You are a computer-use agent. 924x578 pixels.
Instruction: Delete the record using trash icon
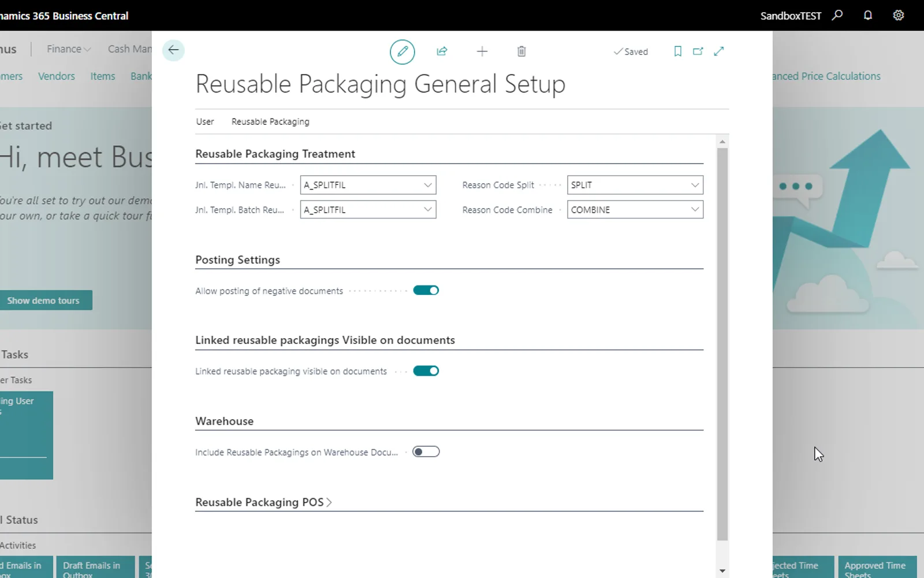pyautogui.click(x=521, y=51)
